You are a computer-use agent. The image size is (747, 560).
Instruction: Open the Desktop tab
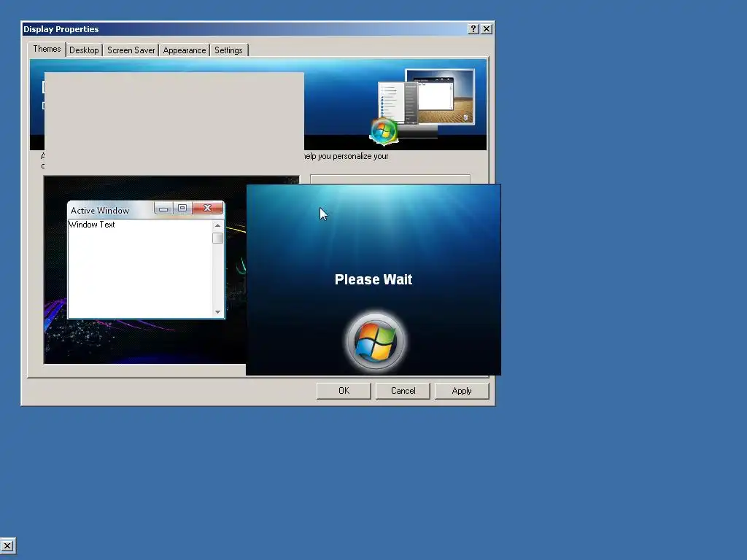[84, 50]
